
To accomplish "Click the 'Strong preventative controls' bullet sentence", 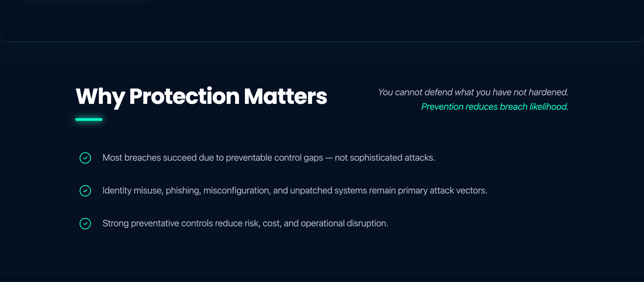I will point(245,223).
